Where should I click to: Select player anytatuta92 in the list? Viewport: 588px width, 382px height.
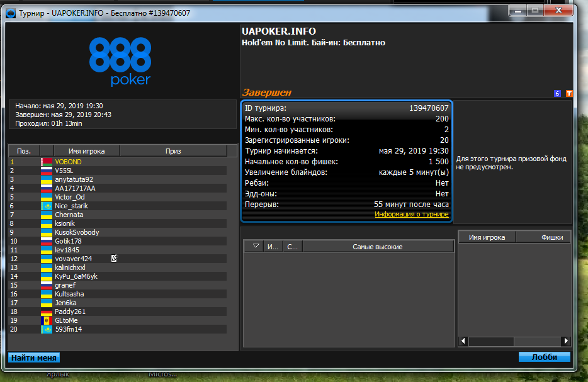tap(74, 179)
